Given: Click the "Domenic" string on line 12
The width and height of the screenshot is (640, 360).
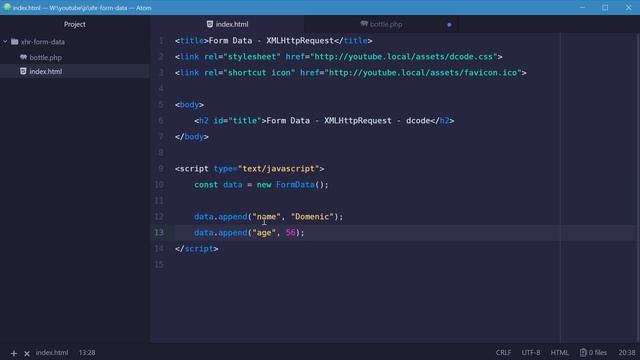Looking at the screenshot, I should pyautogui.click(x=312, y=217).
